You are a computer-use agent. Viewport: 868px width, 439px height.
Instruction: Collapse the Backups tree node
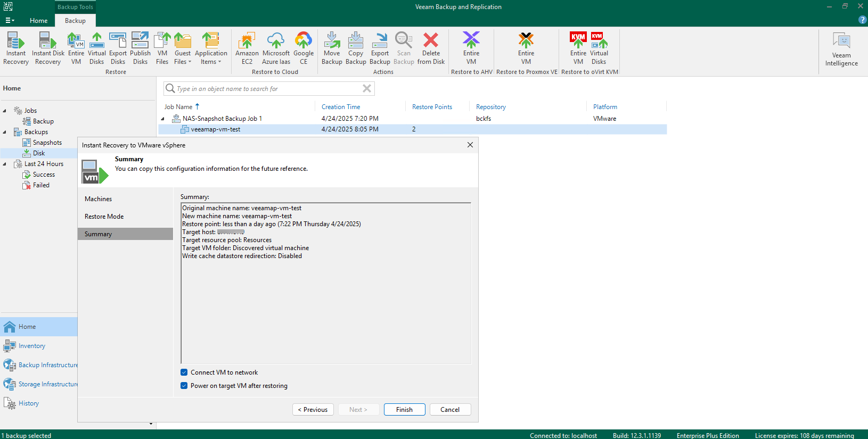5,132
